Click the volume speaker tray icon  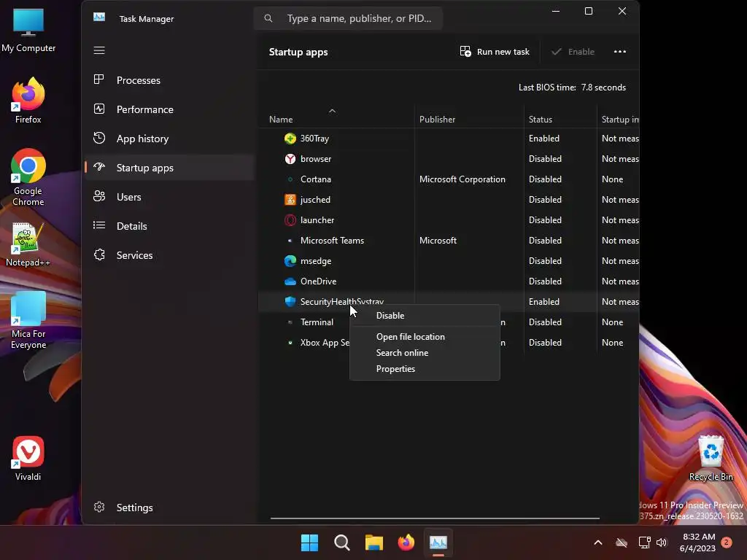[662, 542]
